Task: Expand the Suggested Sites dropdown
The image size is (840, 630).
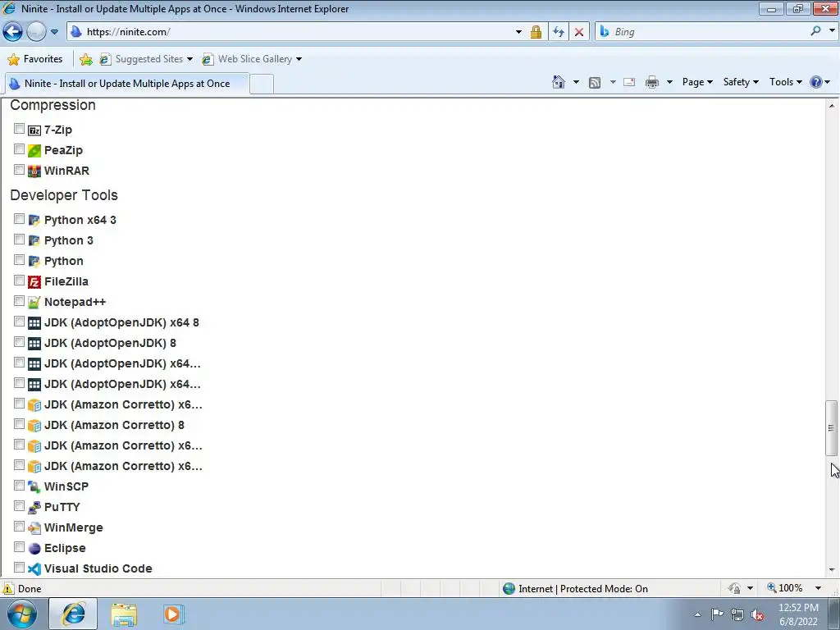Action: click(x=189, y=59)
